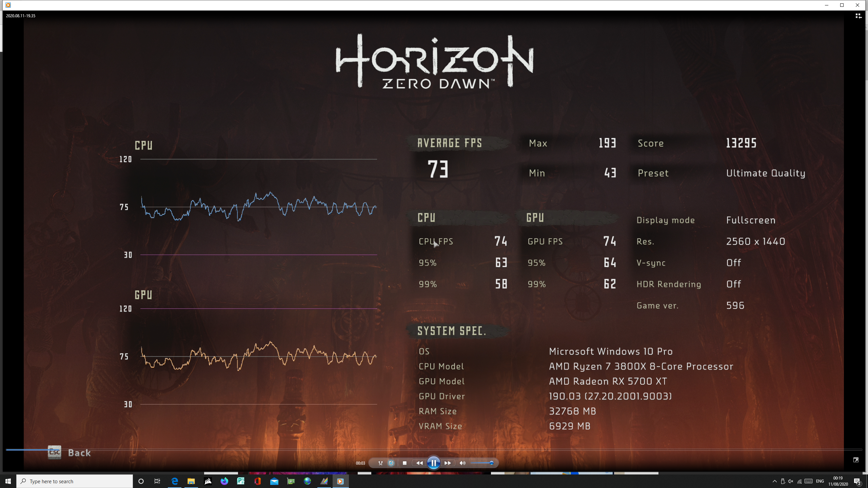Turn off repeat mode
Screen dimensions: 868x488
(x=391, y=463)
